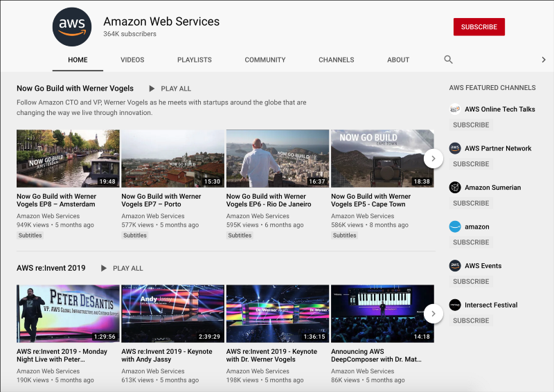
Task: Click '949K views • 5 months ago' metadata
Action: coord(55,225)
